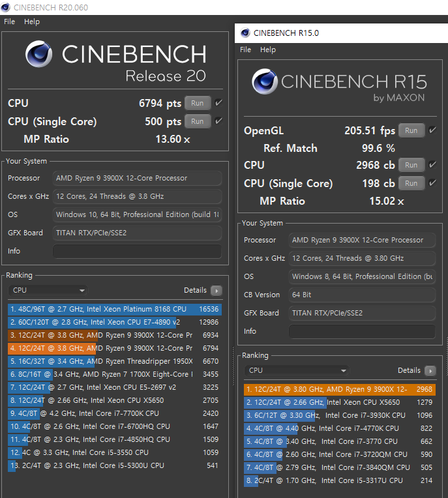This screenshot has height=498, width=448.
Task: Select Core i7-7700K ranking row
Action: (115, 413)
